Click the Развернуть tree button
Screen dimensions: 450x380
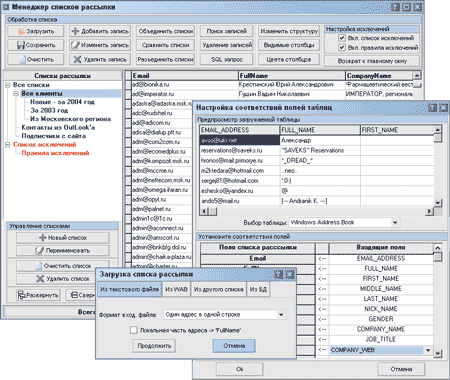click(38, 295)
